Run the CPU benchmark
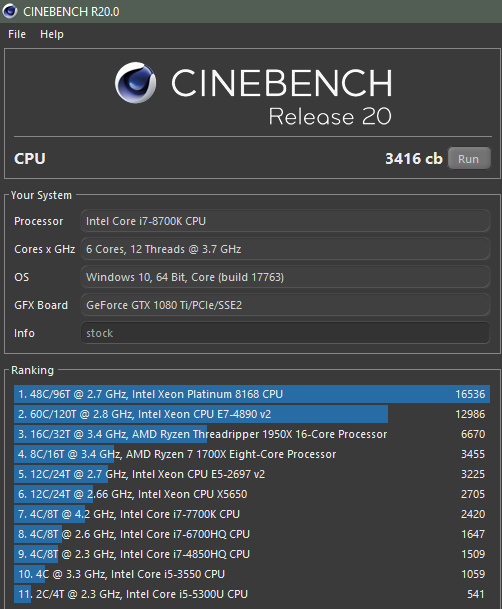The width and height of the screenshot is (502, 609). click(x=469, y=158)
